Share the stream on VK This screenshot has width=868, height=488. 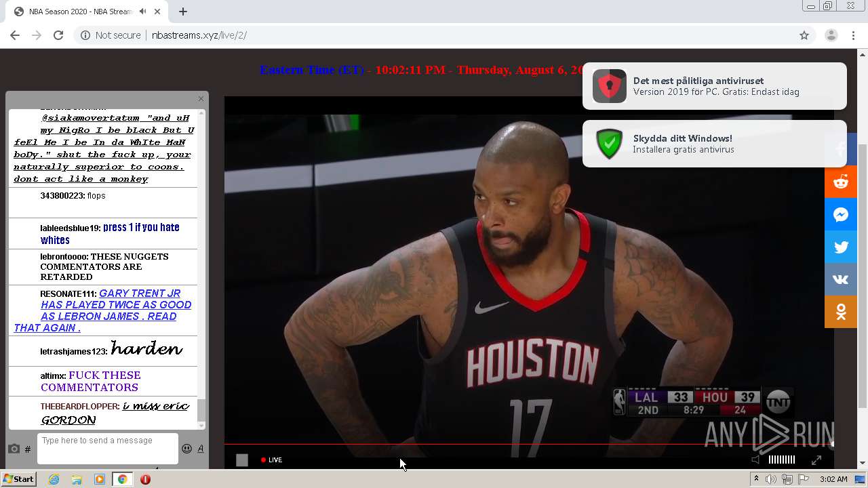tap(841, 279)
